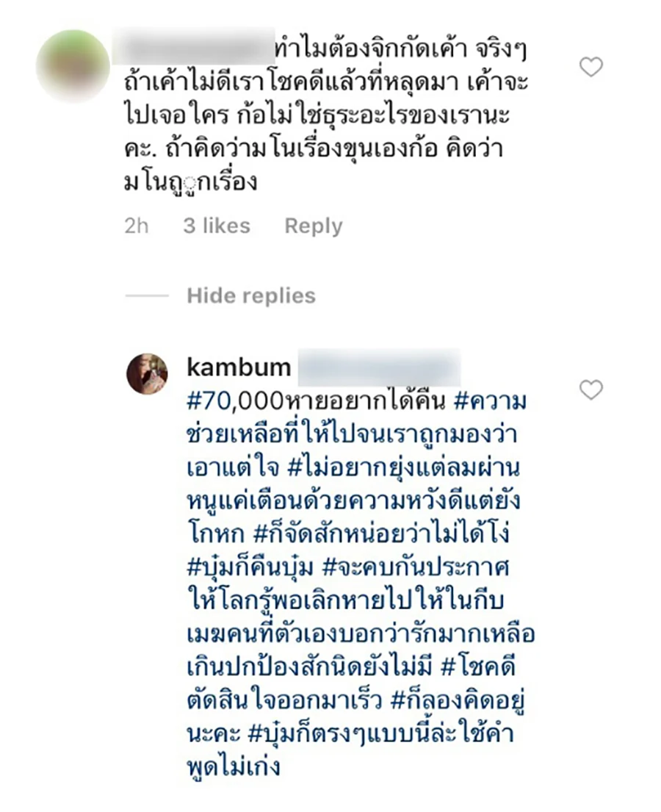
Task: Open the #ก็ลองคิดอยู่ hashtag
Action: pyautogui.click(x=458, y=701)
